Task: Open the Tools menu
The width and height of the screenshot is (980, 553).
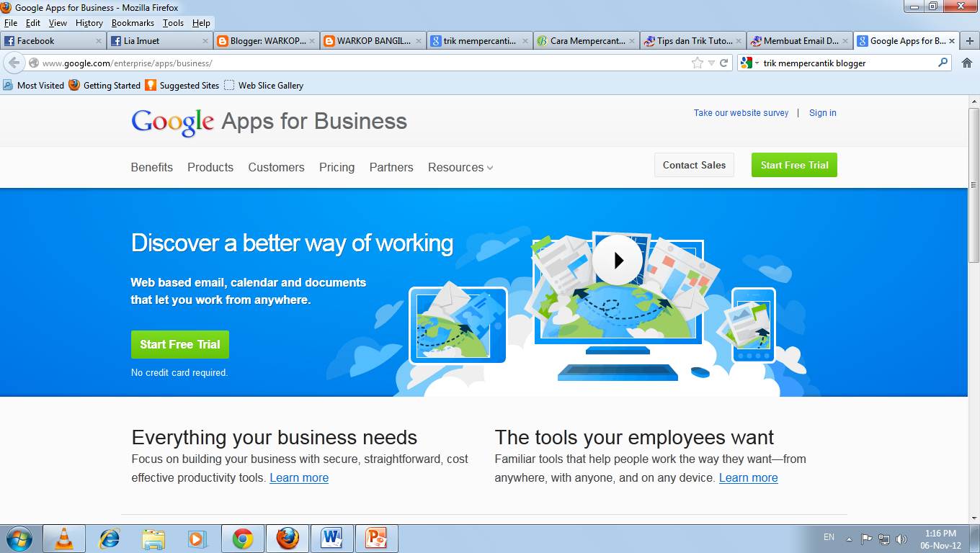Action: point(173,23)
